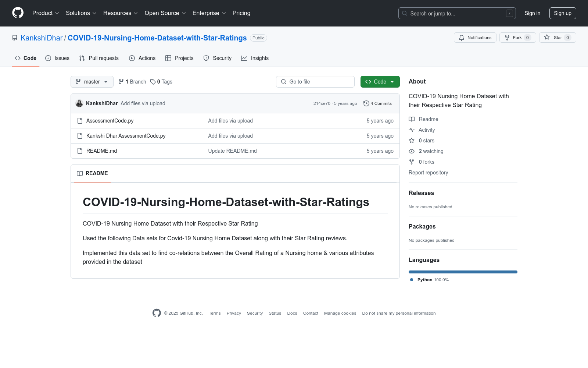Click the magnifier icon in Go to file
The image size is (588, 368).
tap(284, 82)
